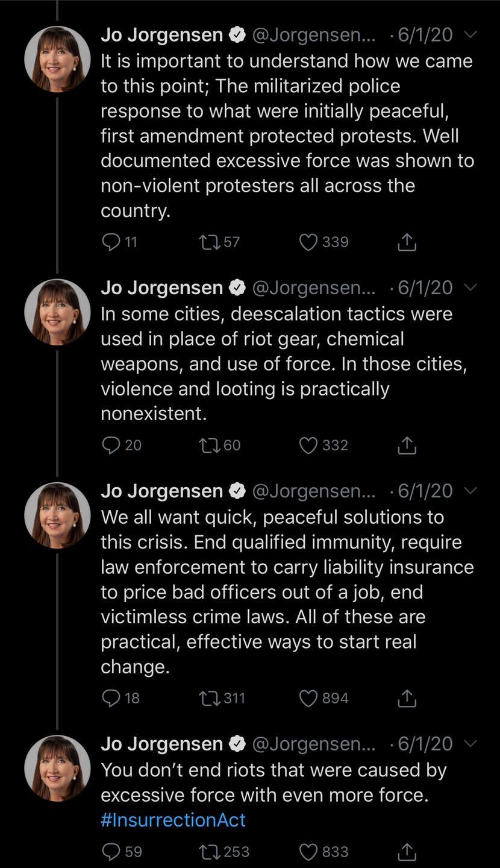This screenshot has height=868, width=500.
Task: Open options chevron on deescalation tweet
Action: (472, 288)
